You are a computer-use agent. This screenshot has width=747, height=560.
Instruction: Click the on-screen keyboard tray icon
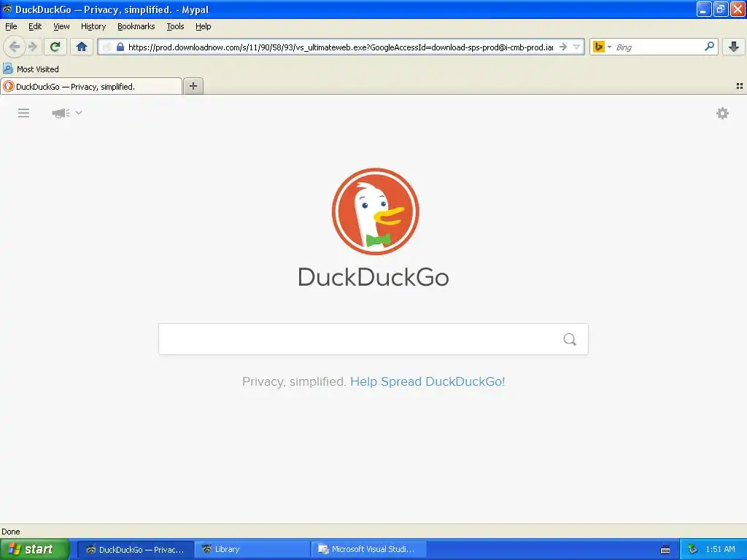pos(665,550)
